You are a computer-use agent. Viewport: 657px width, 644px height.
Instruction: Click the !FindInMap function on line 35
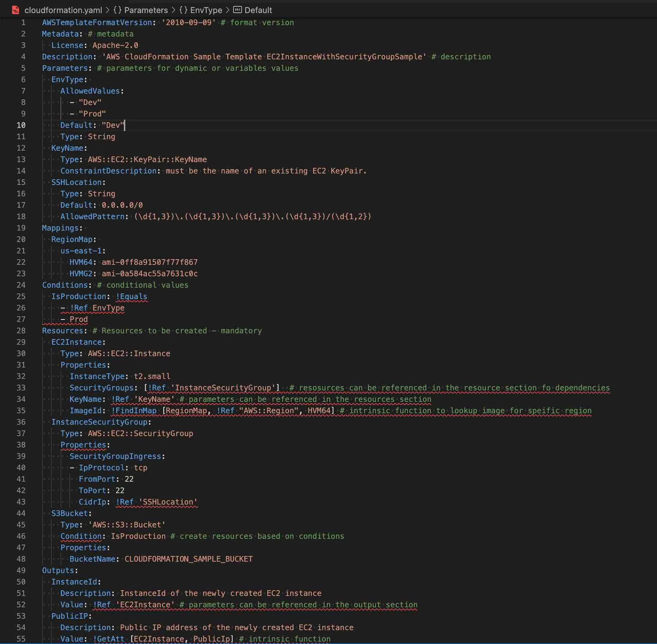point(134,411)
